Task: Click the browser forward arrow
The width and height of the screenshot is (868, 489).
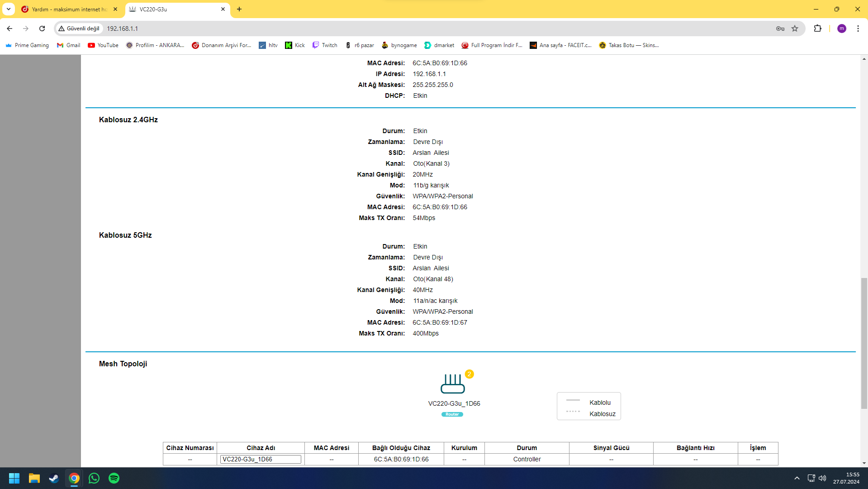Action: [x=26, y=29]
